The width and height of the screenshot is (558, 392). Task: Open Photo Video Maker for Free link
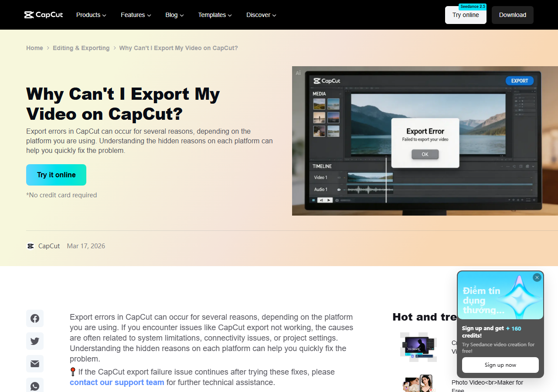[487, 386]
